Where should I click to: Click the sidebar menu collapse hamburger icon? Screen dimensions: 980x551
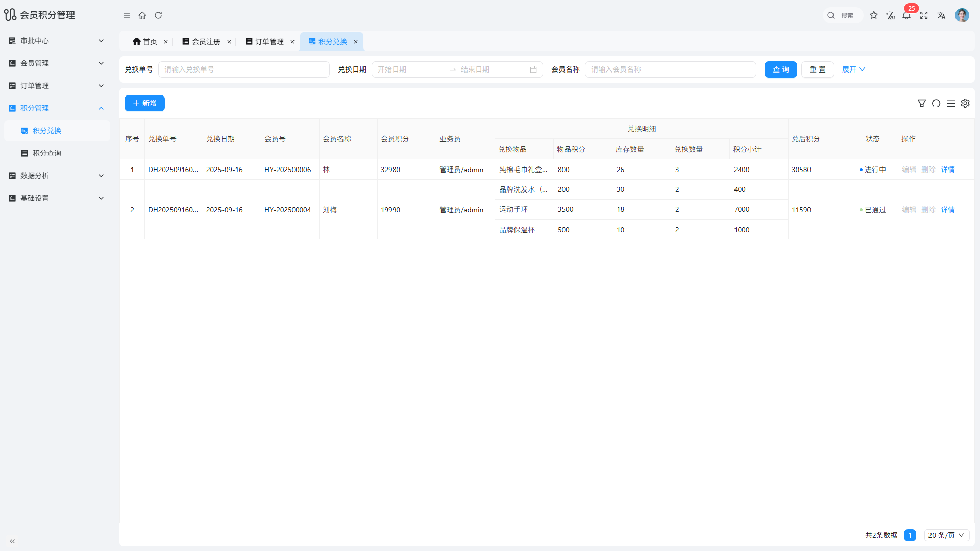pos(127,15)
